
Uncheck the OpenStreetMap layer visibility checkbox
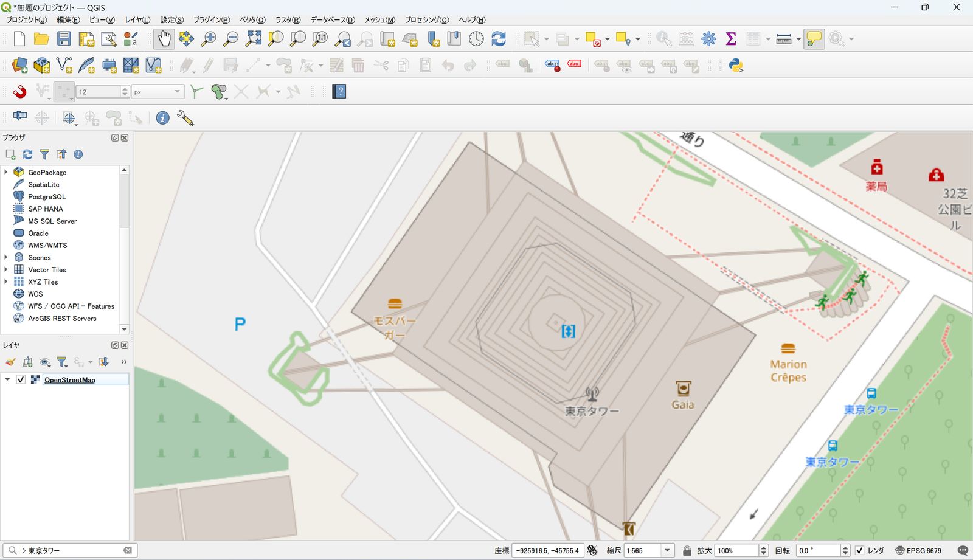[x=21, y=379]
